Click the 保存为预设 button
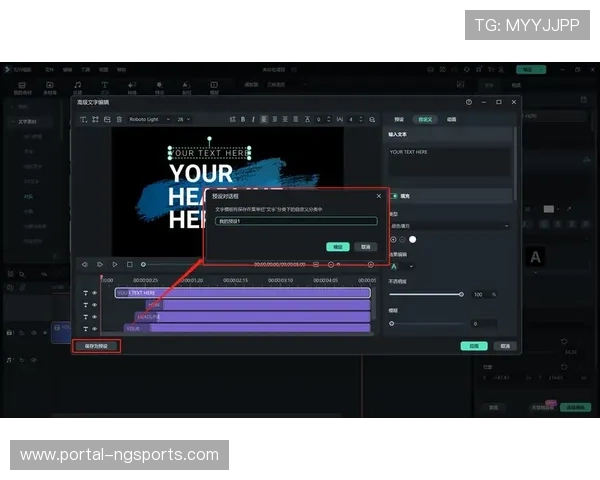600x480 pixels. pyautogui.click(x=96, y=346)
